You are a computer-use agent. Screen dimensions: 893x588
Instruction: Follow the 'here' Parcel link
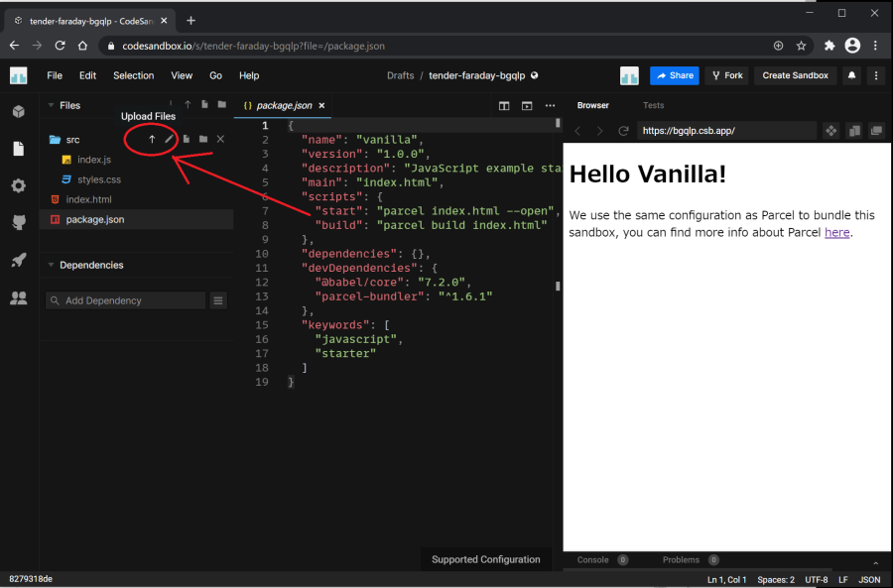[x=836, y=232]
